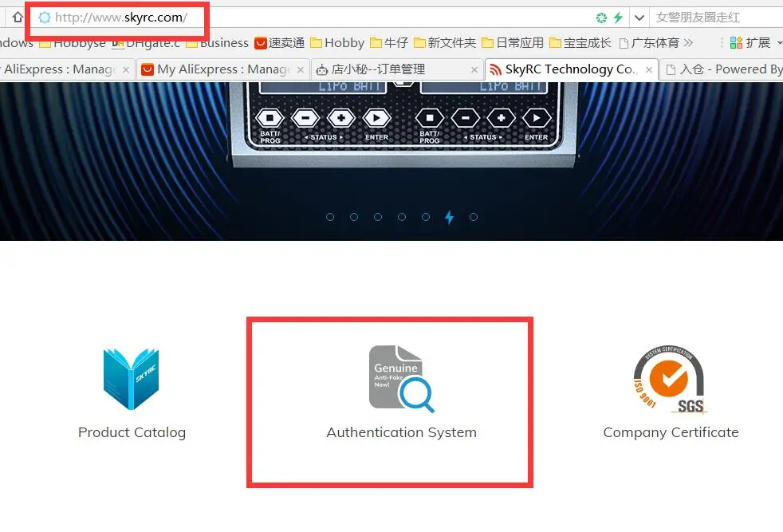Close the 店小秘--订单管理 tab

474,70
